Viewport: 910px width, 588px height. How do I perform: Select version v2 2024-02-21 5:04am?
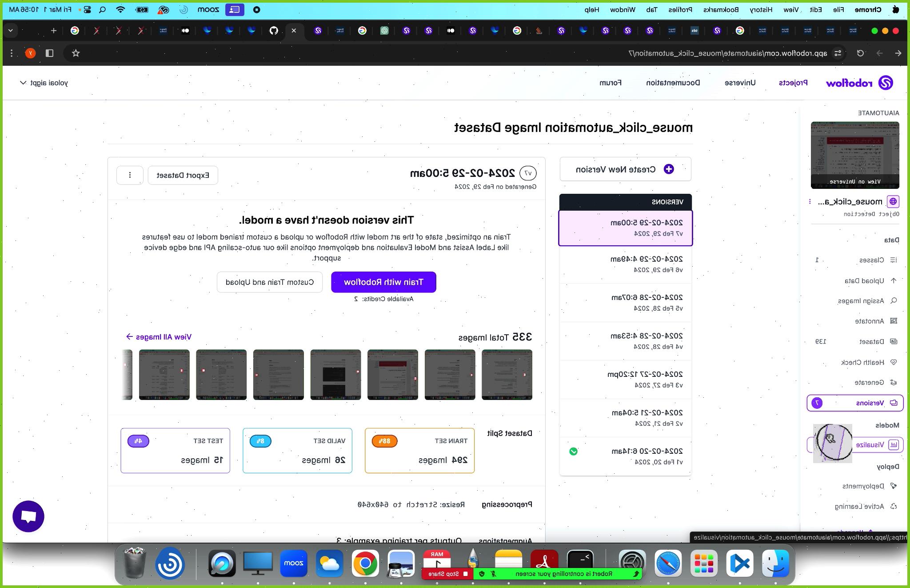[x=625, y=418]
